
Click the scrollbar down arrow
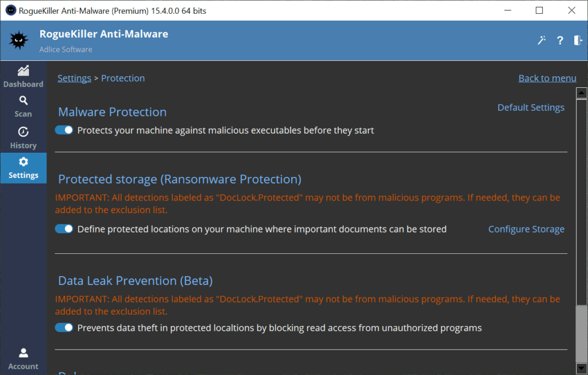point(581,368)
